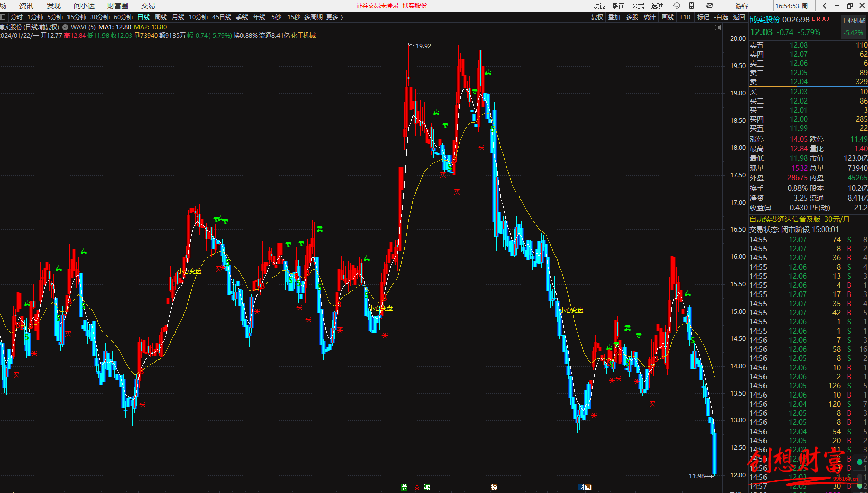Open F10 company info

tap(685, 17)
